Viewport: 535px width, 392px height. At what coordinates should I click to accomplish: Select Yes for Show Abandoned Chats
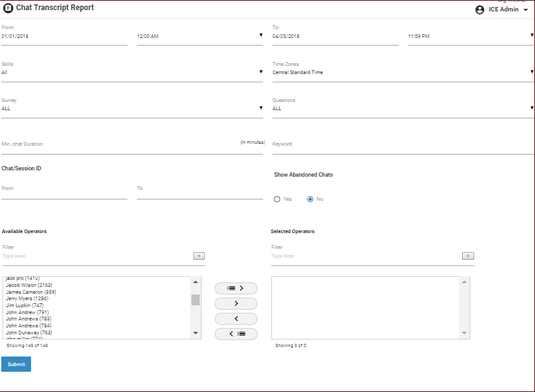click(277, 199)
